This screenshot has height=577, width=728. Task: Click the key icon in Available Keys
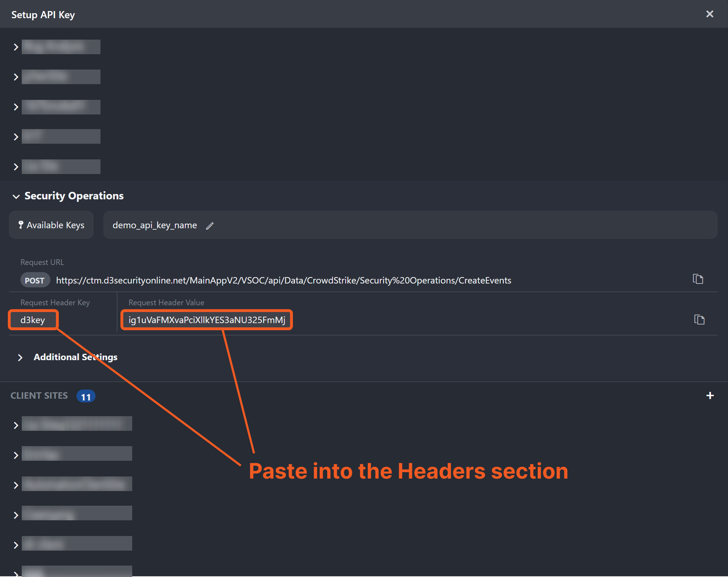point(21,225)
